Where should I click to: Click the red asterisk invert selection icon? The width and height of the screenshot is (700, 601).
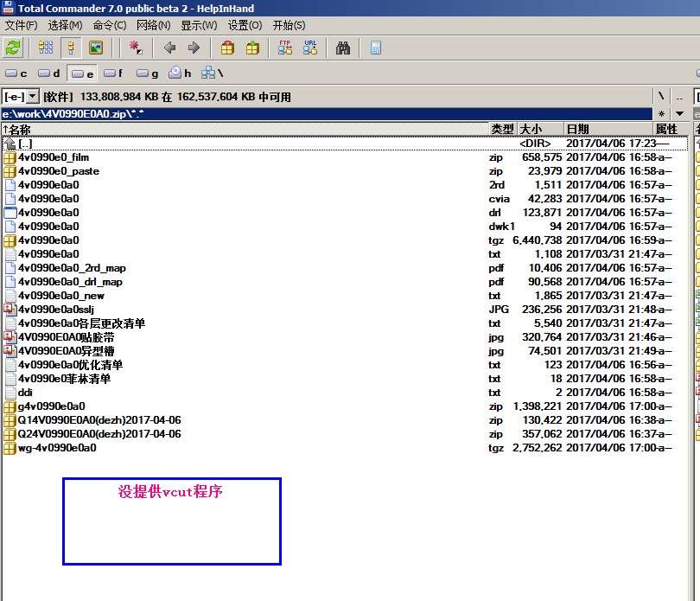136,48
